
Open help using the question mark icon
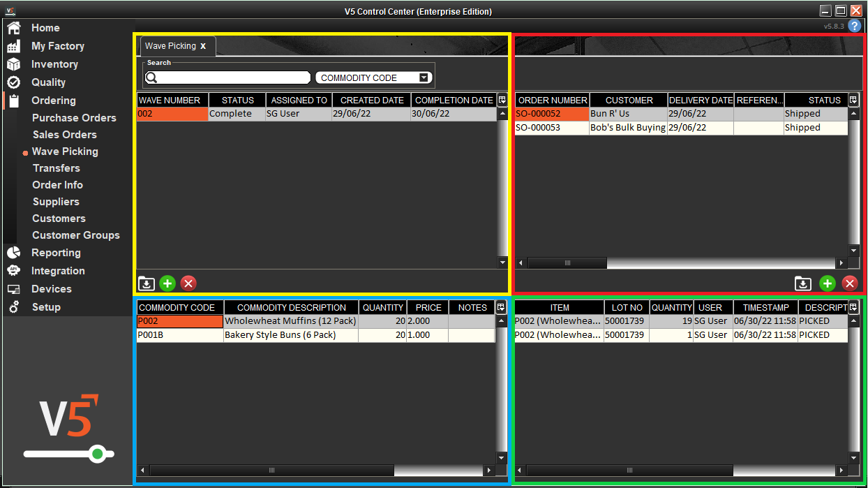coord(855,26)
